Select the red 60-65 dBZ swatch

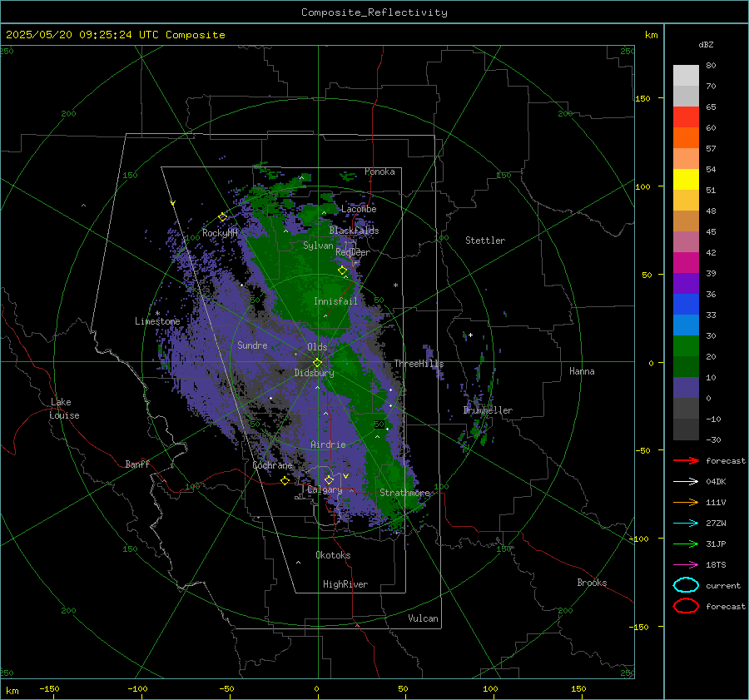point(686,117)
